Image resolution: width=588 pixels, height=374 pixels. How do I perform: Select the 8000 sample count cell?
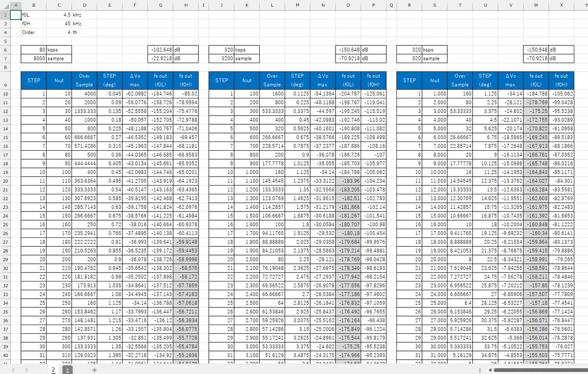point(34,58)
